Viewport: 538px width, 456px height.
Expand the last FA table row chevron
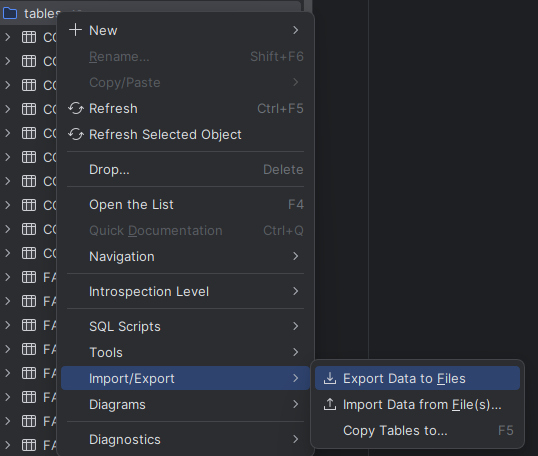pos(8,445)
